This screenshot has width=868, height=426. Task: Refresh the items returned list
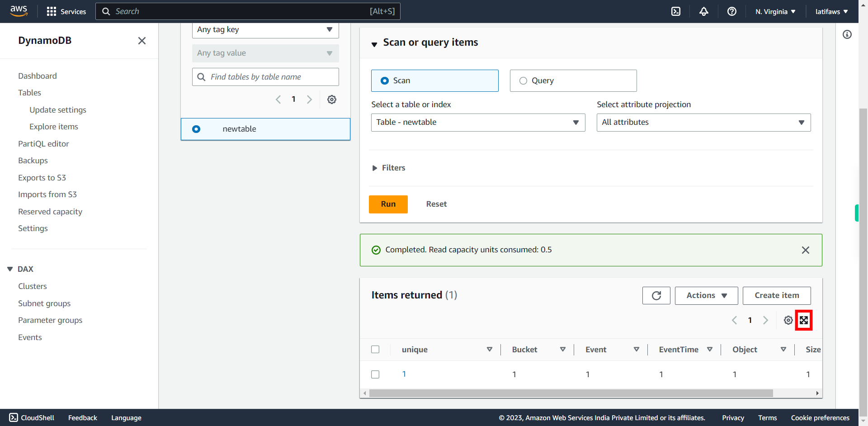656,296
